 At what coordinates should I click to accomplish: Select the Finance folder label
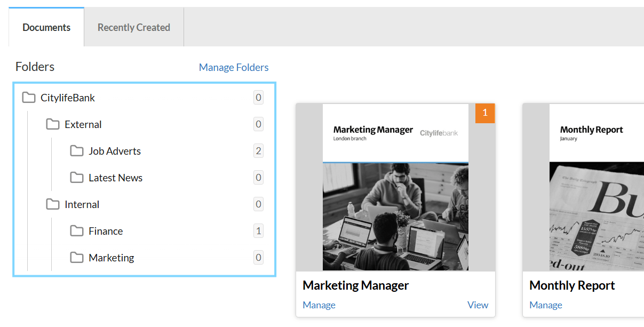coord(106,231)
